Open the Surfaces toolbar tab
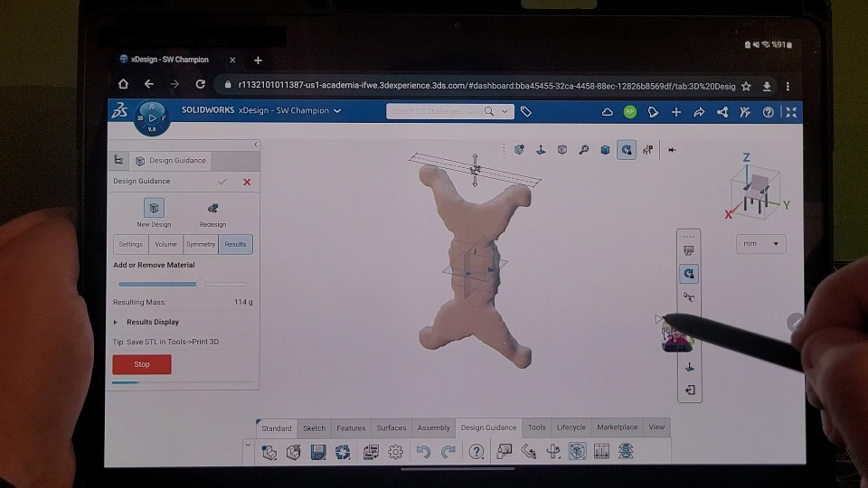This screenshot has width=868, height=488. tap(392, 428)
